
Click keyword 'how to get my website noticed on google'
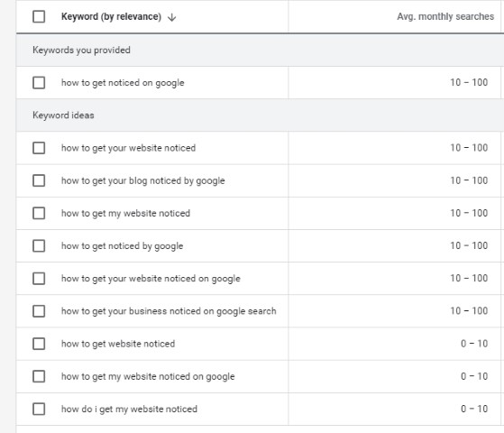click(x=148, y=376)
